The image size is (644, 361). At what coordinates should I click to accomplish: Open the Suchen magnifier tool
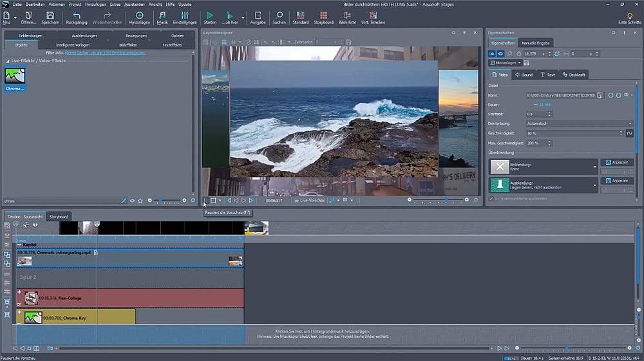(x=279, y=15)
